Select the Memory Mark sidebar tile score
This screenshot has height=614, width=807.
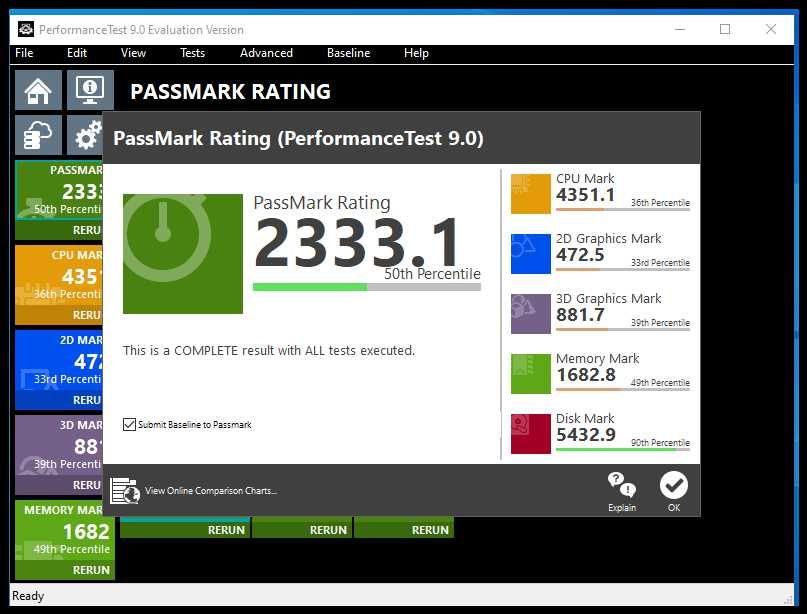86,532
